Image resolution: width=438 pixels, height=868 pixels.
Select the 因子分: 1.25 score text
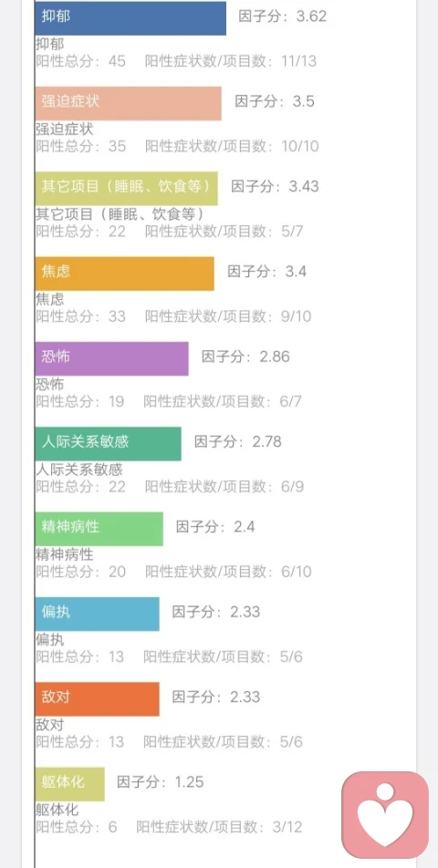160,782
